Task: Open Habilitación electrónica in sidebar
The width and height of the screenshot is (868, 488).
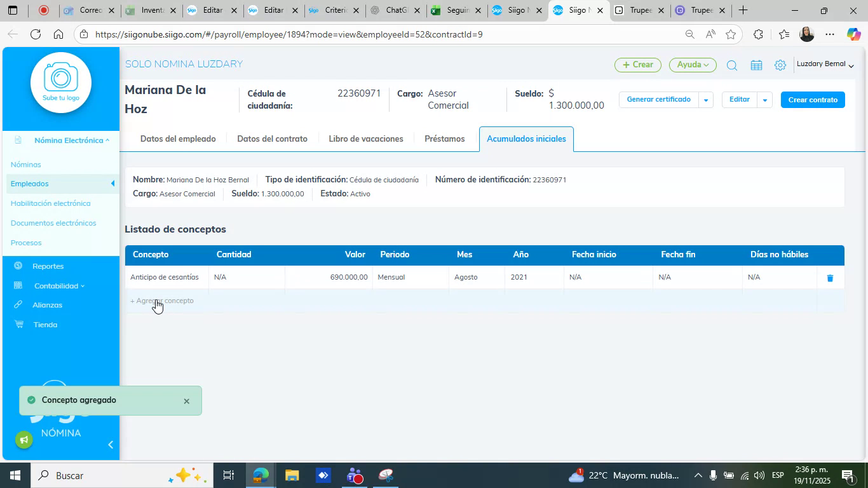Action: (x=50, y=203)
